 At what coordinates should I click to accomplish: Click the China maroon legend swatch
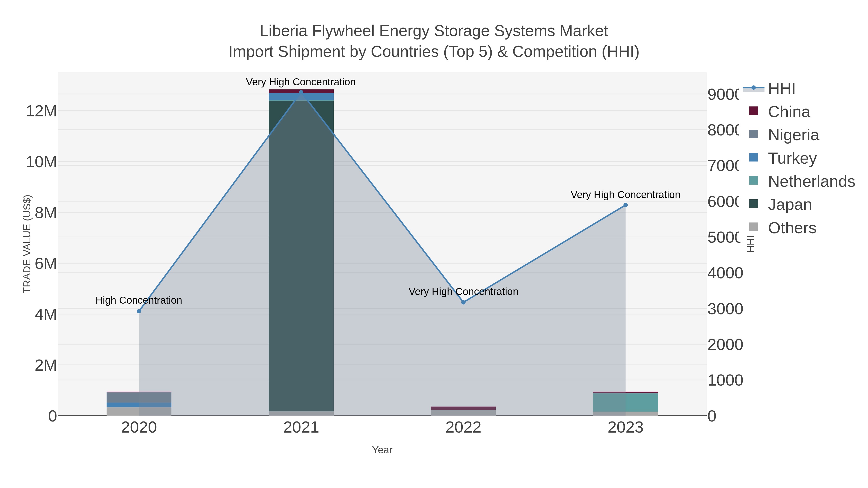(753, 111)
